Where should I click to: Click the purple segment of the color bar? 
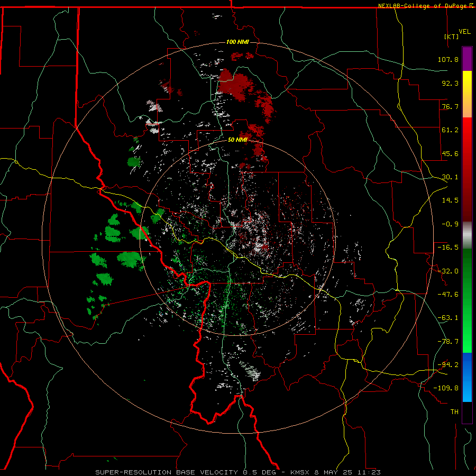(x=467, y=59)
